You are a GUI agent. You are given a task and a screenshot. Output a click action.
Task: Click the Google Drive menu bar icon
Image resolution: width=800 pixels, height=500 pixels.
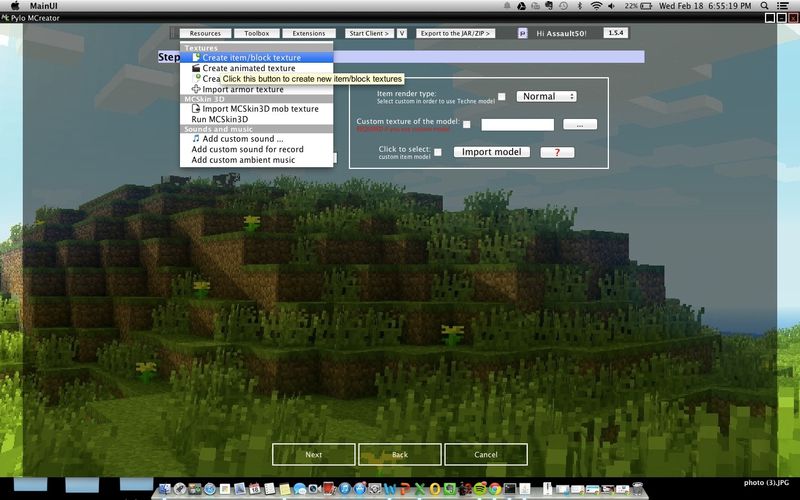521,6
